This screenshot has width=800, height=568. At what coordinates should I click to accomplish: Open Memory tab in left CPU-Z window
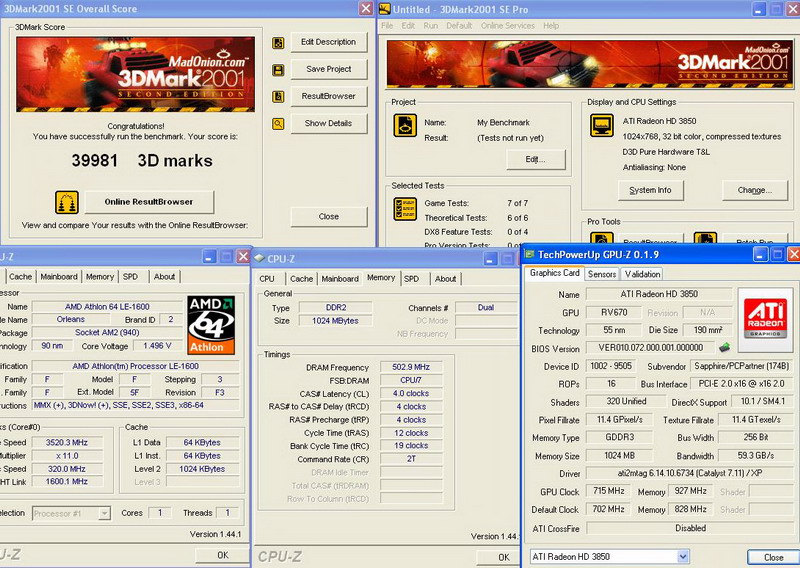(100, 277)
